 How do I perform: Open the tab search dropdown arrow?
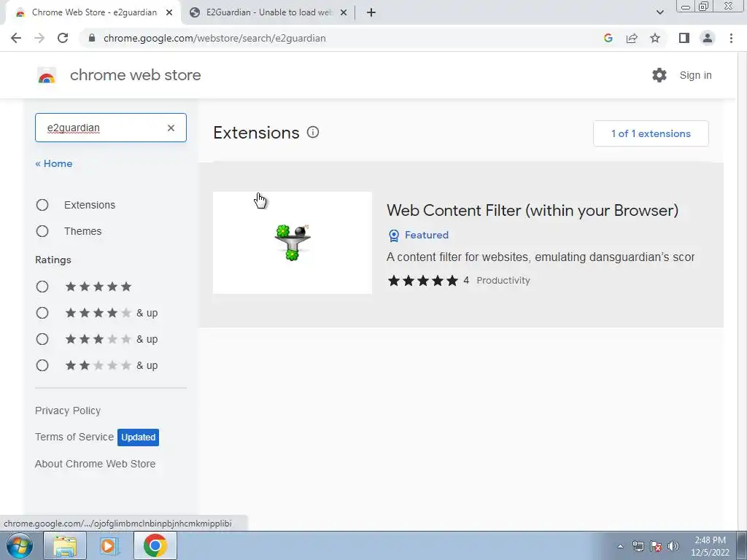(x=659, y=12)
